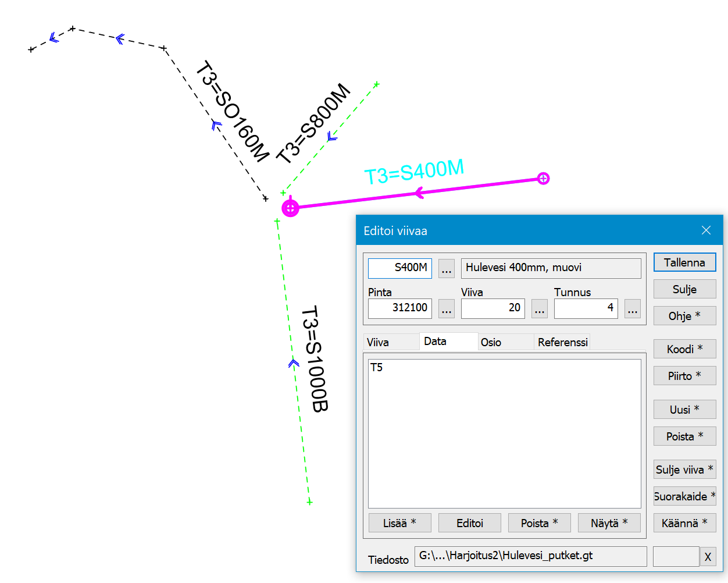728x583 pixels.
Task: Click the cyan T3=S400M pipe label
Action: point(414,172)
